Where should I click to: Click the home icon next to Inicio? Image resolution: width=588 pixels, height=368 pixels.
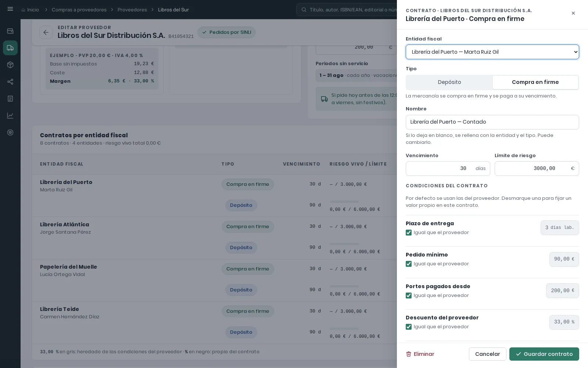(x=24, y=10)
